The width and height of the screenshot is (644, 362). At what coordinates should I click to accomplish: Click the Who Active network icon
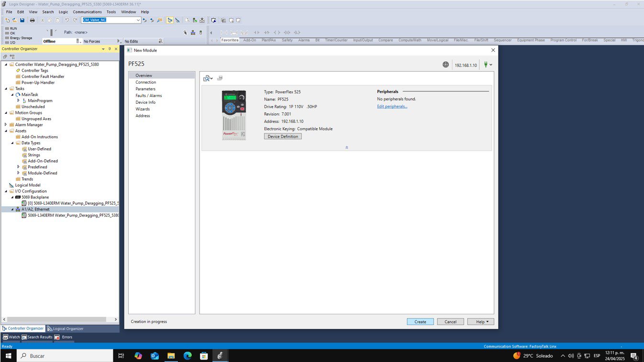193,33
